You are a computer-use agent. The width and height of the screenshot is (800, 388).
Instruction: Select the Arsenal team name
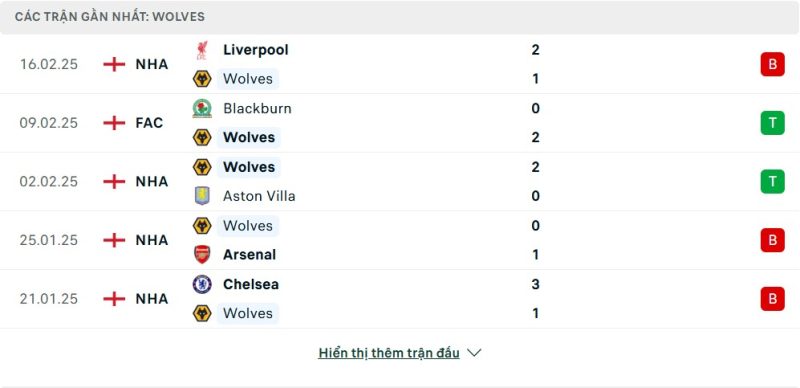pos(249,255)
